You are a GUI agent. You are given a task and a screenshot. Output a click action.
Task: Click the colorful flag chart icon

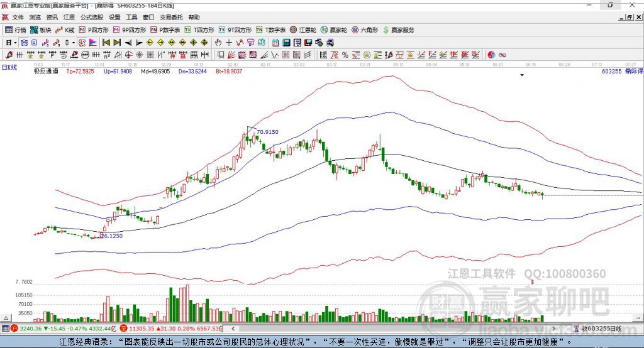[x=93, y=43]
